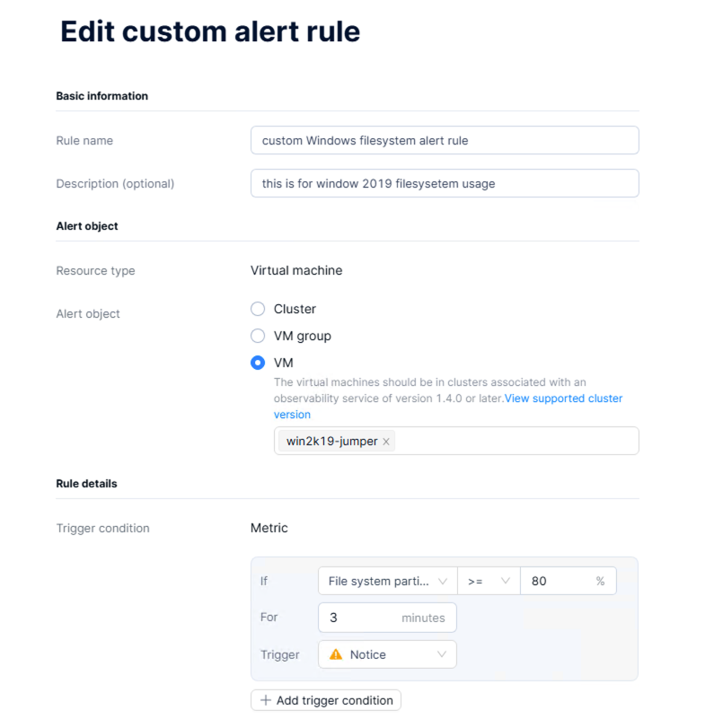Viewport: 714px width, 728px height.
Task: Click the Rule name input field
Action: point(445,140)
